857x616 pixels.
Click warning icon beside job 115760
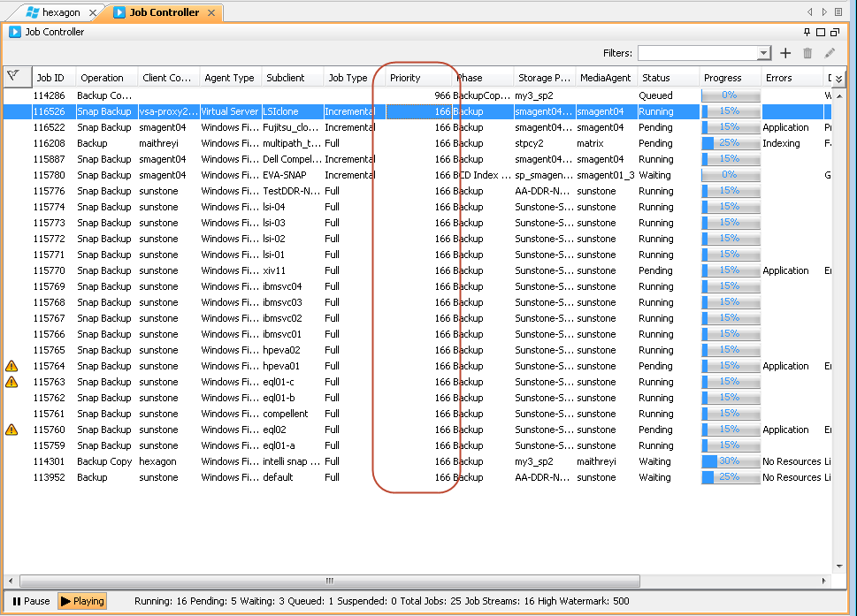click(x=11, y=430)
